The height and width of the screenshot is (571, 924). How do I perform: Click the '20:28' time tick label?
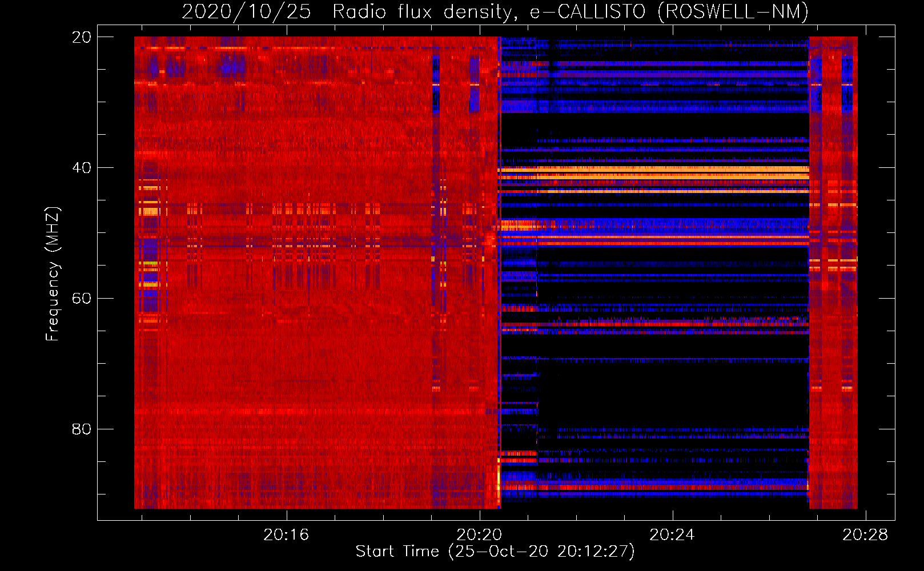click(865, 534)
